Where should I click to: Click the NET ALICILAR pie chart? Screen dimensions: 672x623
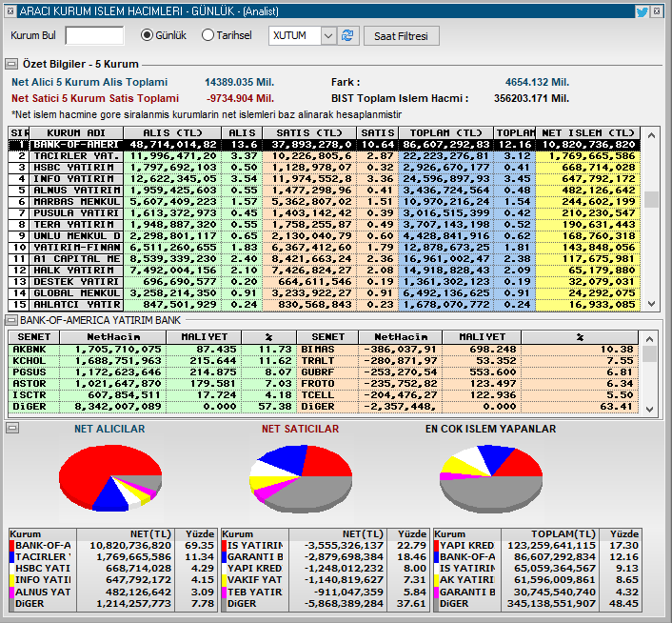coord(110,478)
